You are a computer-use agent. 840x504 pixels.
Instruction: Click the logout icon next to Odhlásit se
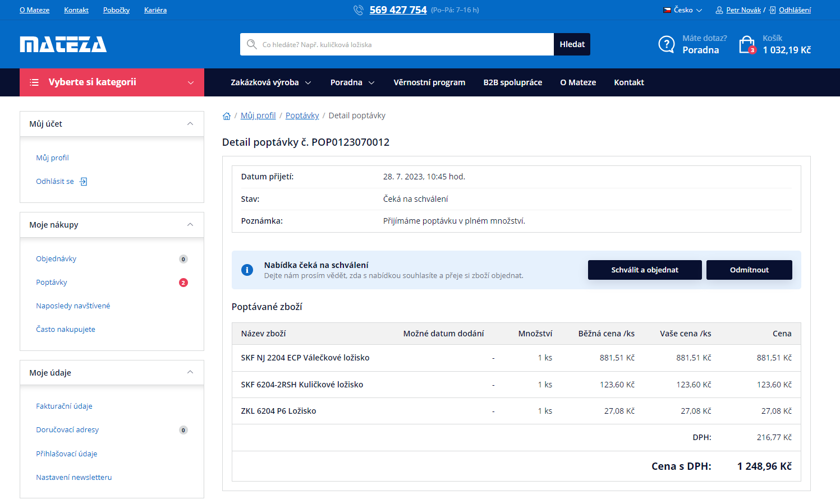[84, 182]
